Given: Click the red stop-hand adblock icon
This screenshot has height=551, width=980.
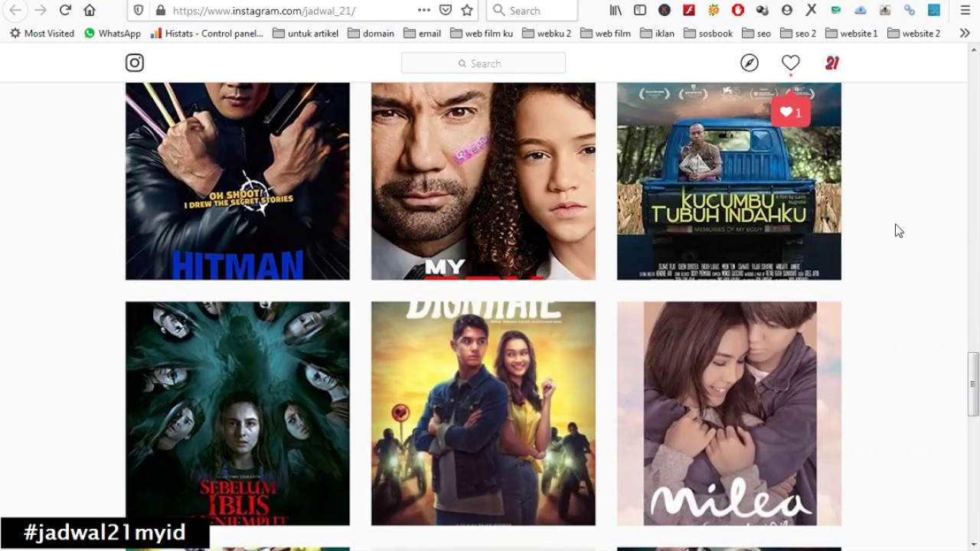Looking at the screenshot, I should [738, 10].
